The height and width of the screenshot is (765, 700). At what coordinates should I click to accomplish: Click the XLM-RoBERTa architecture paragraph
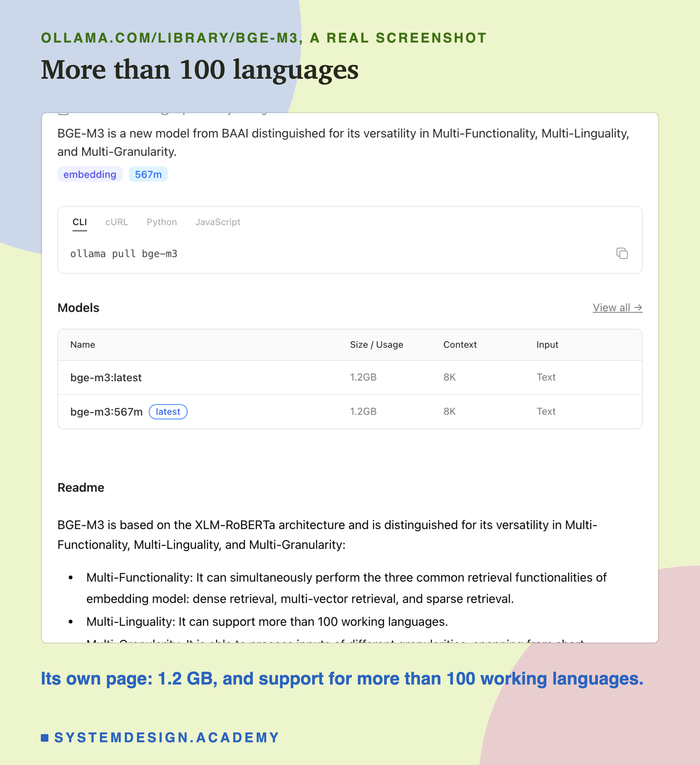pos(327,535)
